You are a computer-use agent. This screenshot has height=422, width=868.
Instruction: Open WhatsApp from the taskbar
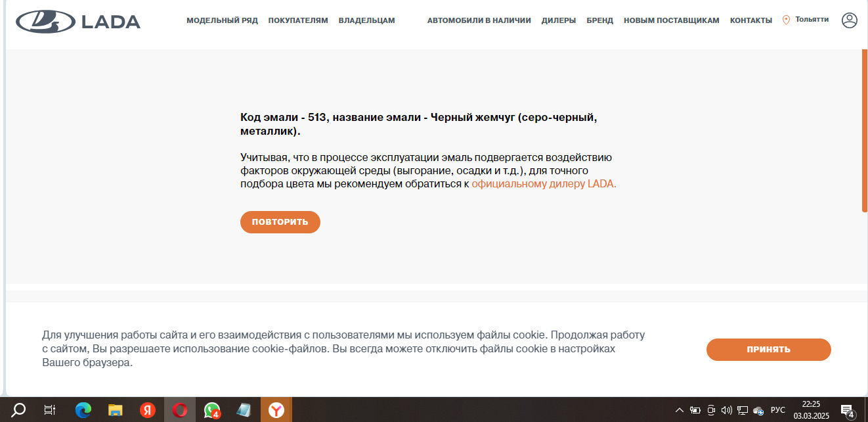tap(211, 410)
